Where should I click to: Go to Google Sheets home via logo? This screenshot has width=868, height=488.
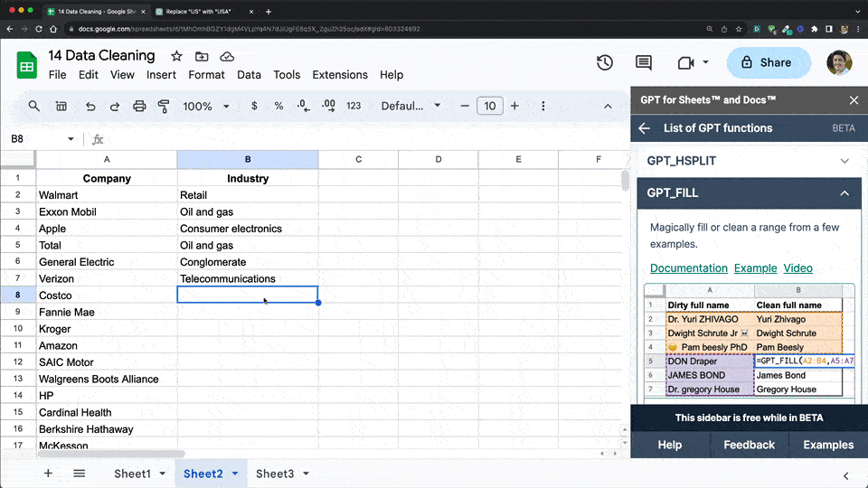pos(26,65)
